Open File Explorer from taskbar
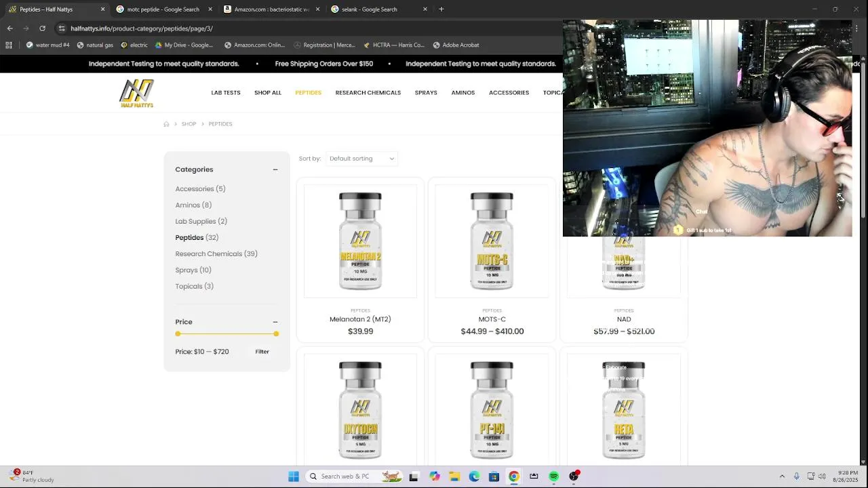The height and width of the screenshot is (488, 868). point(454,476)
